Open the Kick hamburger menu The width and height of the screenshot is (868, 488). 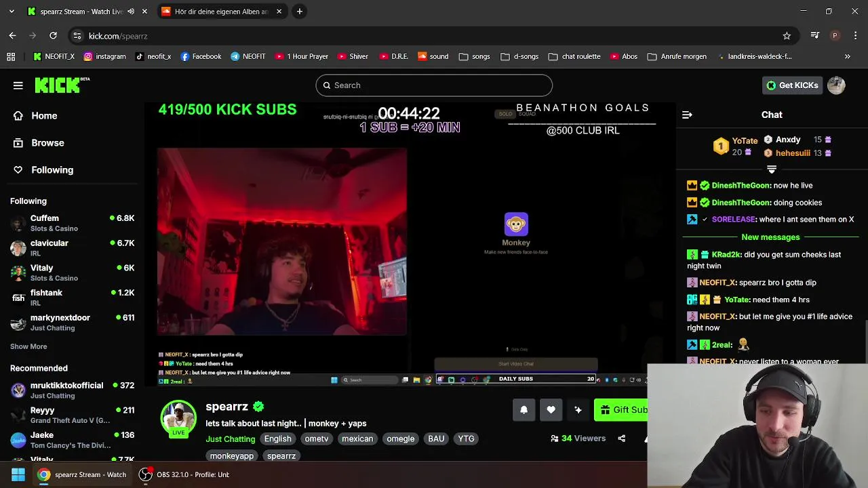point(18,85)
